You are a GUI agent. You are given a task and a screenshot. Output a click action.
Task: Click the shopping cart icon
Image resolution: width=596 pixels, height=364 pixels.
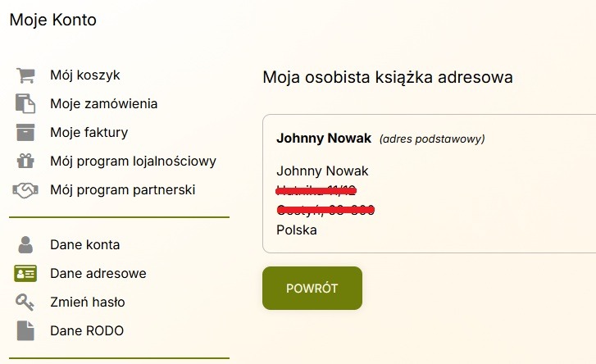click(x=25, y=75)
